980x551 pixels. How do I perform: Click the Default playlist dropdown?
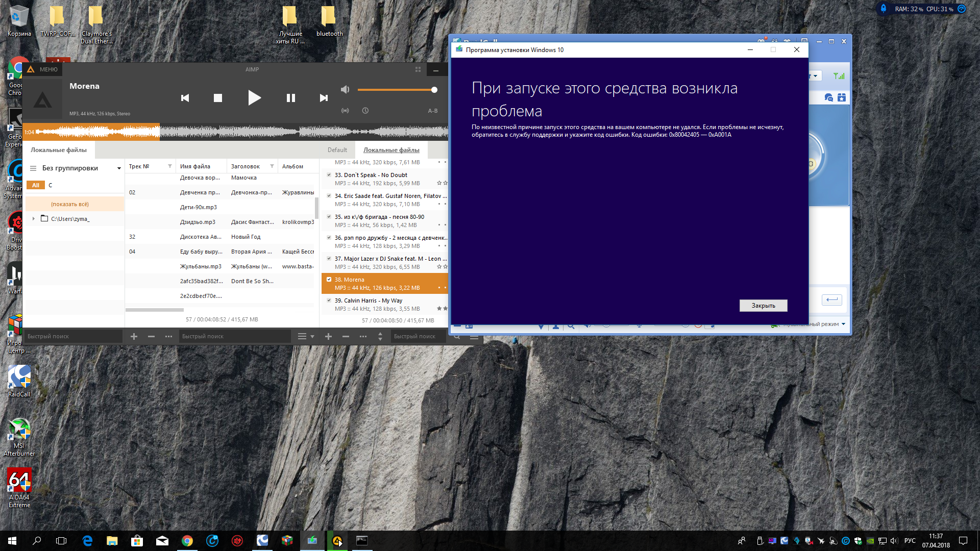(336, 149)
